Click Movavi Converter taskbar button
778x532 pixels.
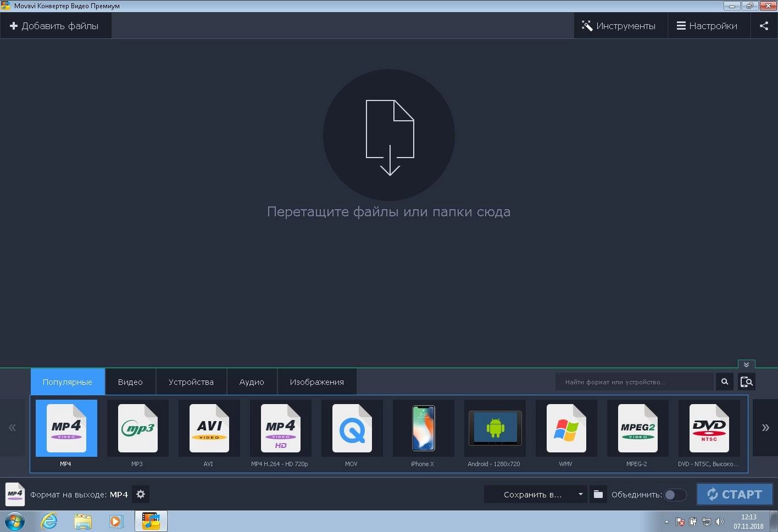tap(151, 521)
